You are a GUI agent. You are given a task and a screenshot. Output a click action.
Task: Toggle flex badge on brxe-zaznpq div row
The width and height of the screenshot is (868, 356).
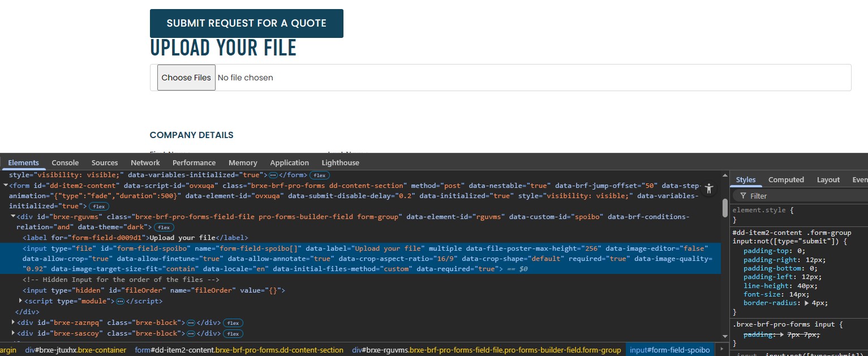tap(233, 323)
